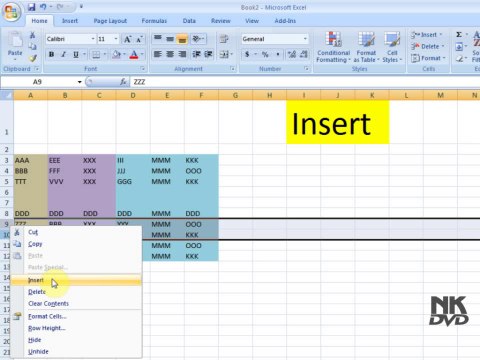
Task: Switch to the Insert ribbon tab
Action: 70,21
